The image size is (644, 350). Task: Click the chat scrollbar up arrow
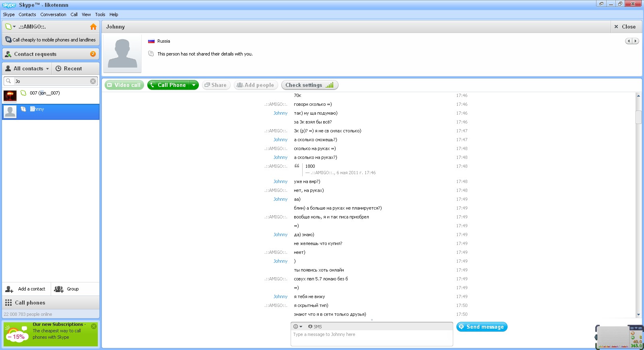click(638, 96)
